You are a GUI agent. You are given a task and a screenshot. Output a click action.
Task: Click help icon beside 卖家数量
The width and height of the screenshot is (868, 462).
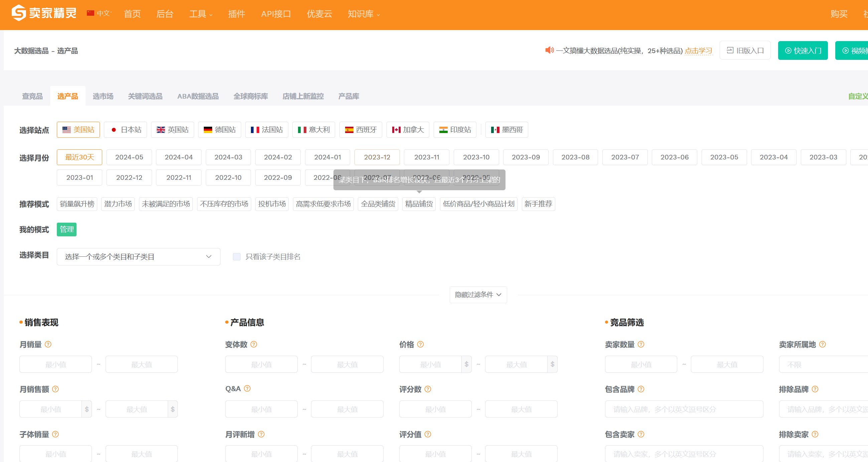point(641,344)
